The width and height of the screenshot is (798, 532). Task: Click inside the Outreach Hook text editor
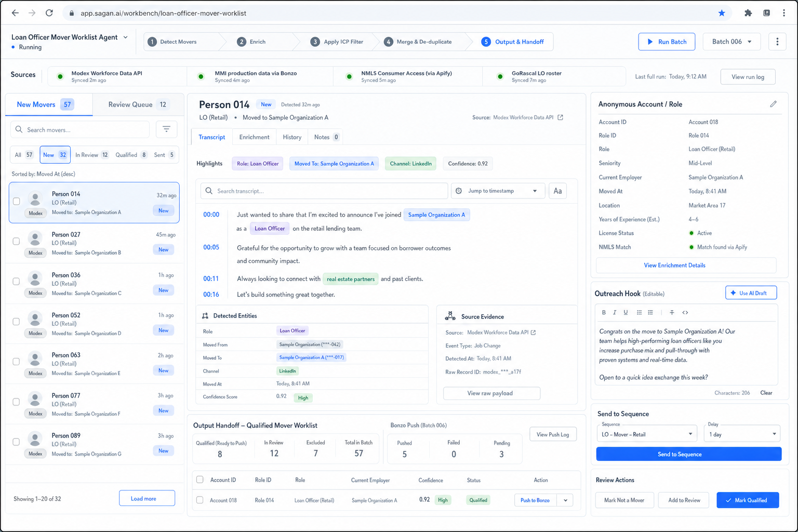(x=686, y=354)
